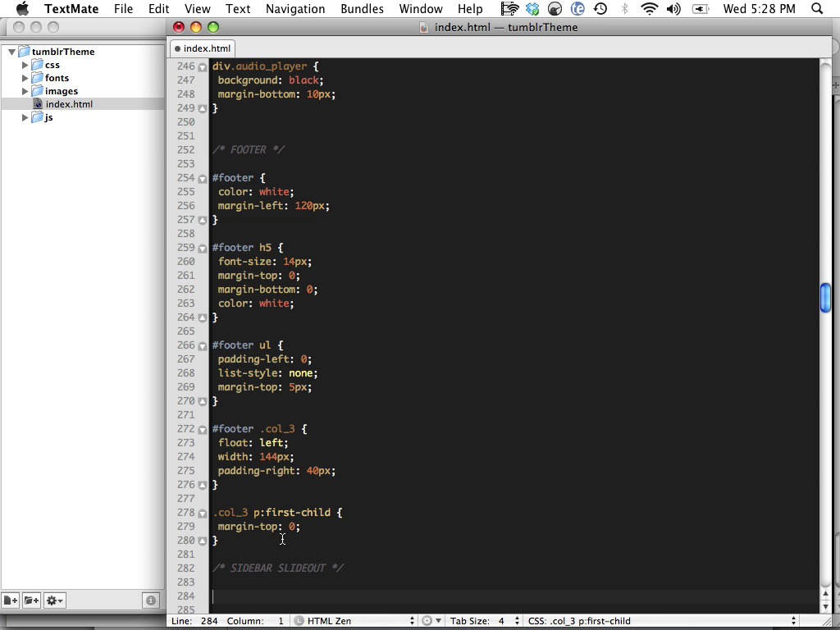Image resolution: width=840 pixels, height=630 pixels.
Task: Open the CSS symbol dropdown in status bar
Action: (662, 621)
